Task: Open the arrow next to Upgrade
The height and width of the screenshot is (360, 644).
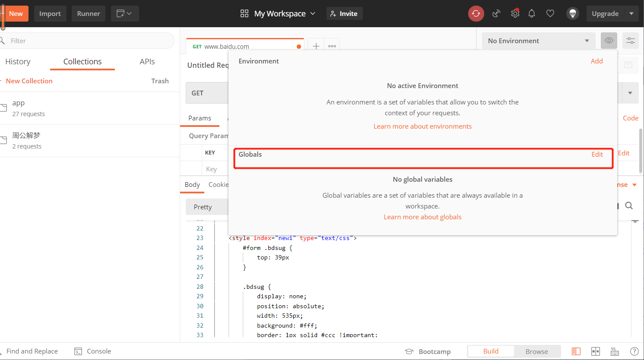Action: [631, 13]
